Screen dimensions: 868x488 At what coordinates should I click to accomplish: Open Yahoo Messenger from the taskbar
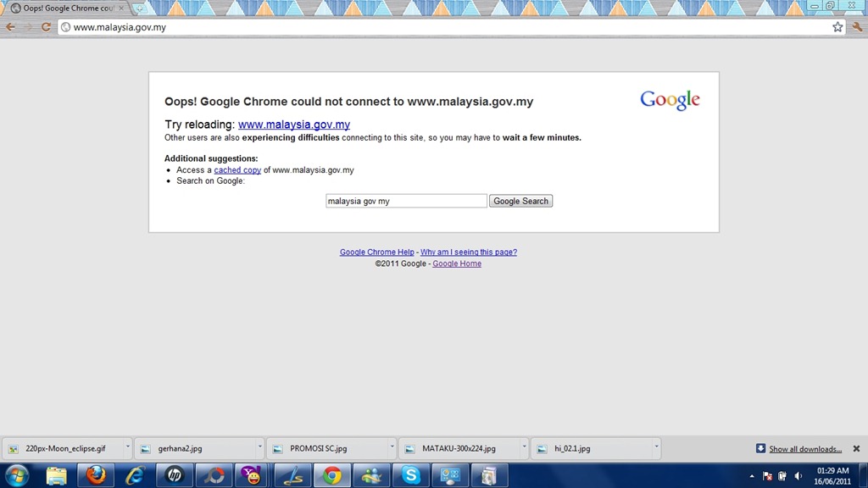[x=253, y=476]
